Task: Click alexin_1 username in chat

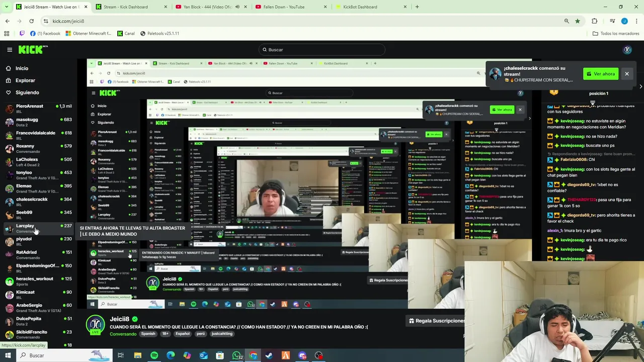Action: click(555, 231)
